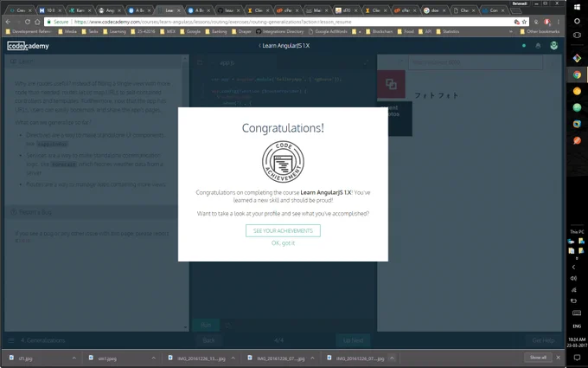Go back via Learn AngularJS 1.X title
The height and width of the screenshot is (368, 588).
point(284,45)
